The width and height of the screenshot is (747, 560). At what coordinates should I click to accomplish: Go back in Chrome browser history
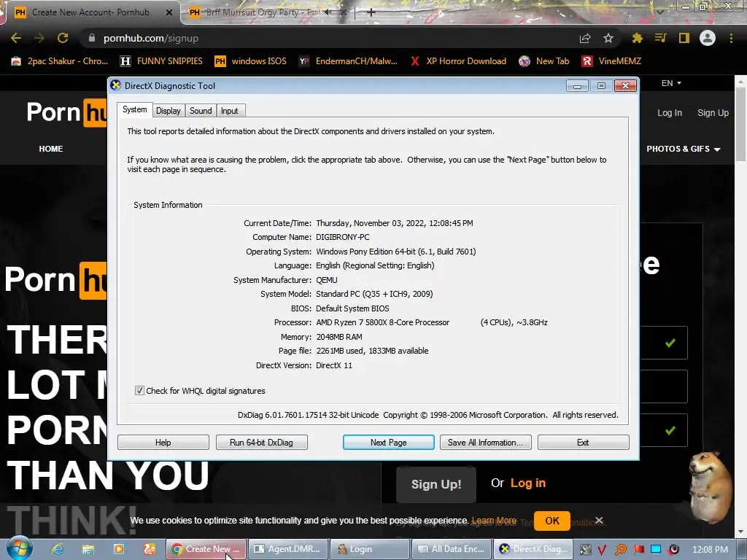pyautogui.click(x=16, y=38)
